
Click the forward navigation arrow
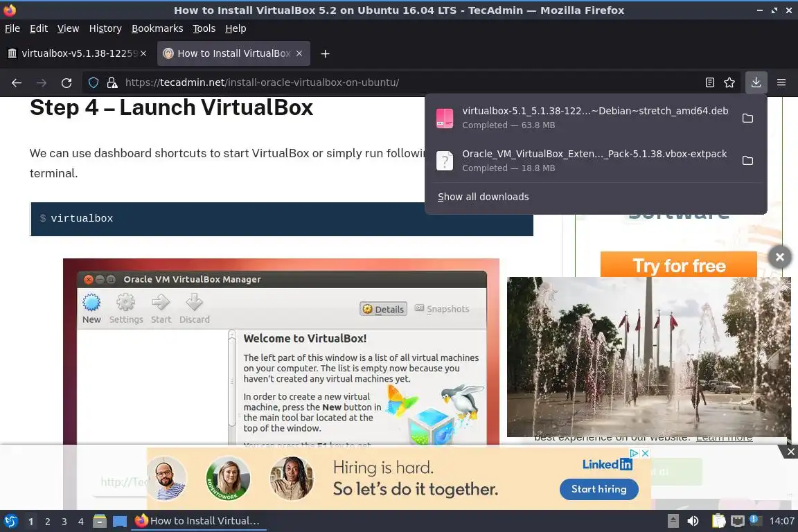click(x=42, y=82)
